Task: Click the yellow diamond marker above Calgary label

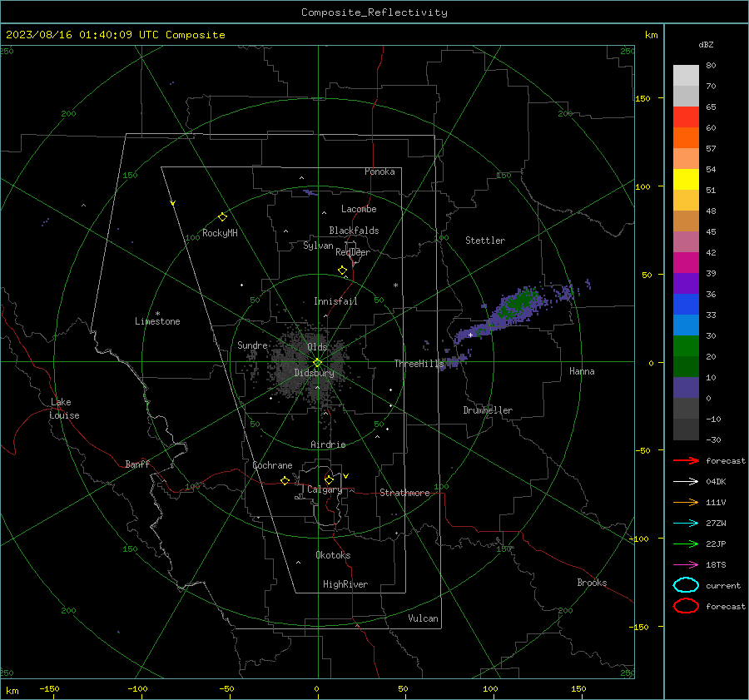Action: point(329,479)
